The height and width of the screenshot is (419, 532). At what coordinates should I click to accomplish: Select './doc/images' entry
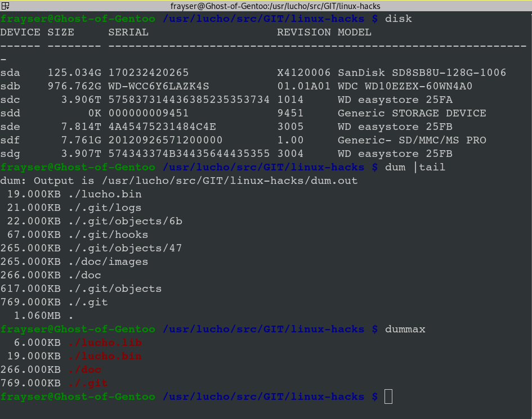tap(108, 262)
